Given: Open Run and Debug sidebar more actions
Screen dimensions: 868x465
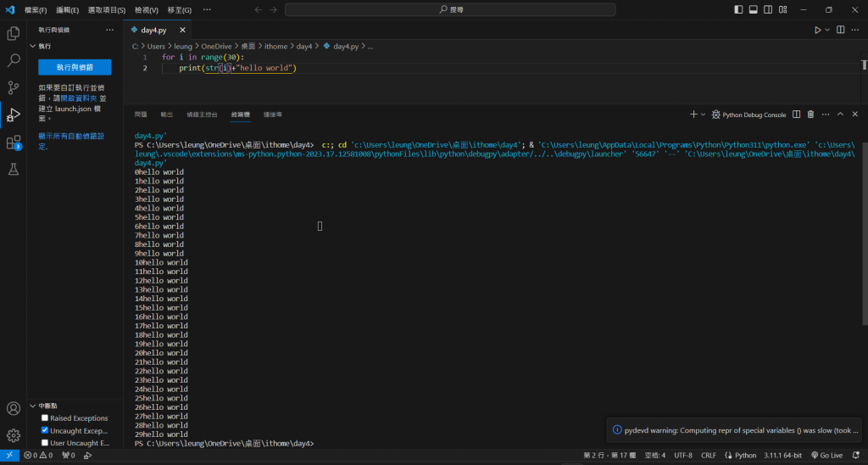Looking at the screenshot, I should click(x=109, y=30).
